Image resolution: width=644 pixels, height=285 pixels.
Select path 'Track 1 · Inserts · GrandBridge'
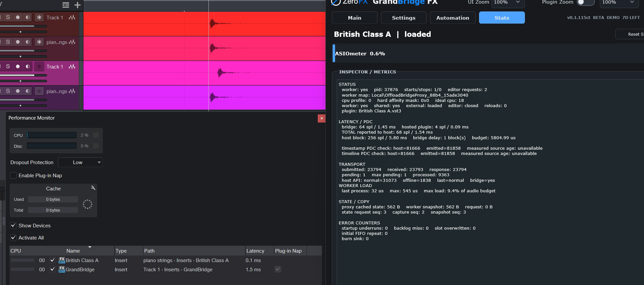point(178,270)
